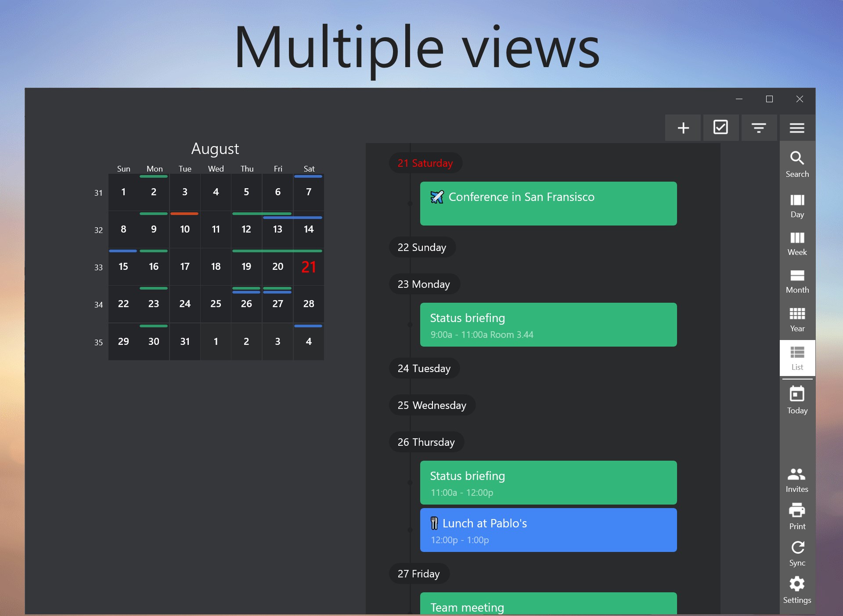Switch to Year view
Viewport: 843px width, 616px height.
click(x=796, y=319)
